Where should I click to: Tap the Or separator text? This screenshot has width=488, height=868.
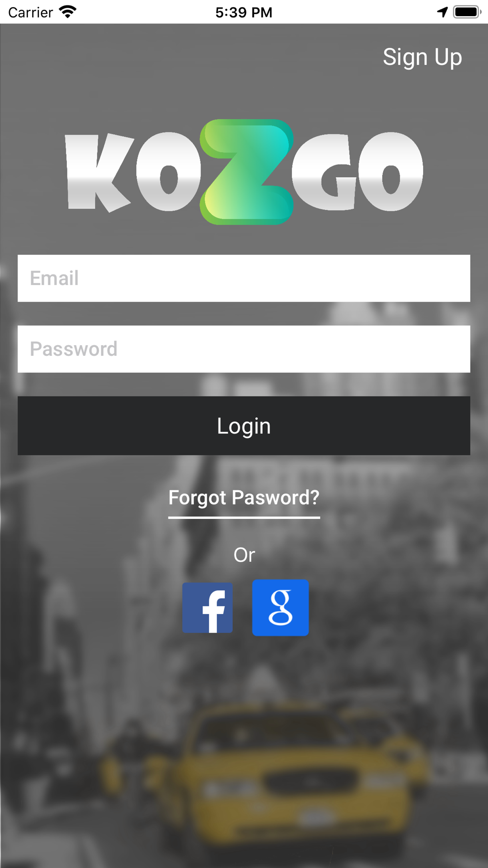[244, 555]
